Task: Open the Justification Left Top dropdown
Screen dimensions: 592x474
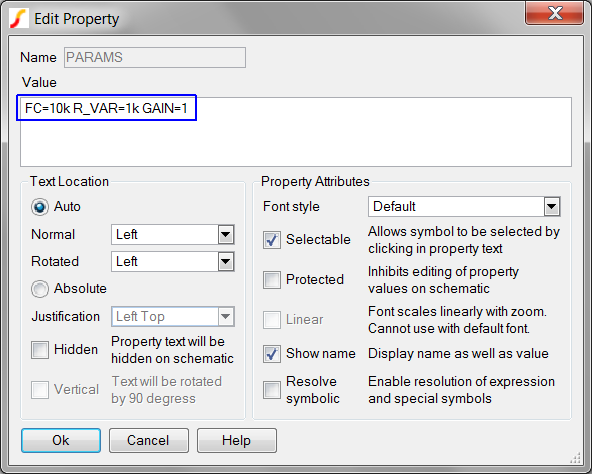Action: click(173, 317)
